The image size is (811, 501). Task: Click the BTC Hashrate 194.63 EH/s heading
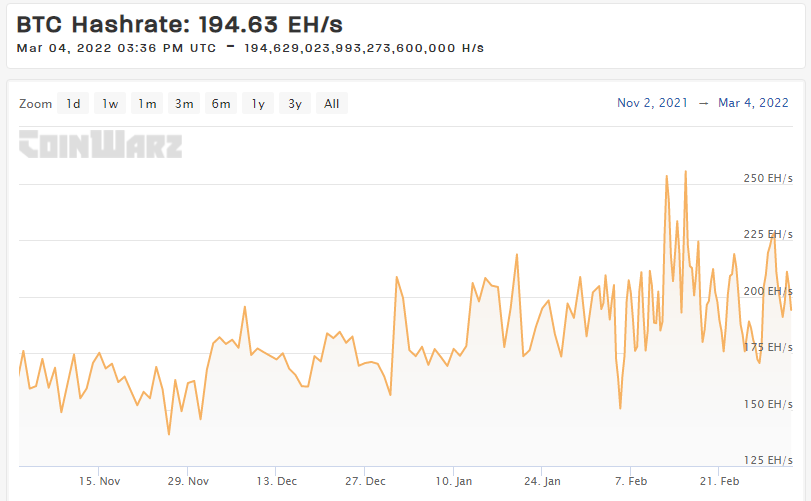pos(179,24)
